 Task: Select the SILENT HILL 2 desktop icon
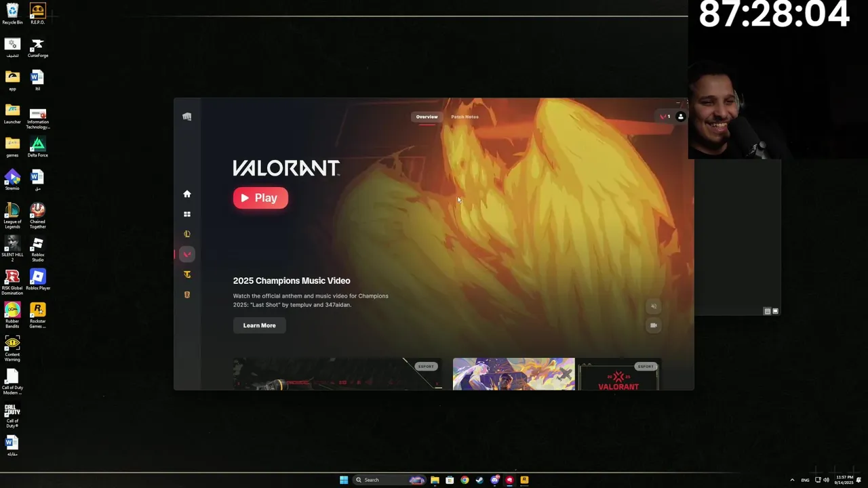[x=12, y=248]
